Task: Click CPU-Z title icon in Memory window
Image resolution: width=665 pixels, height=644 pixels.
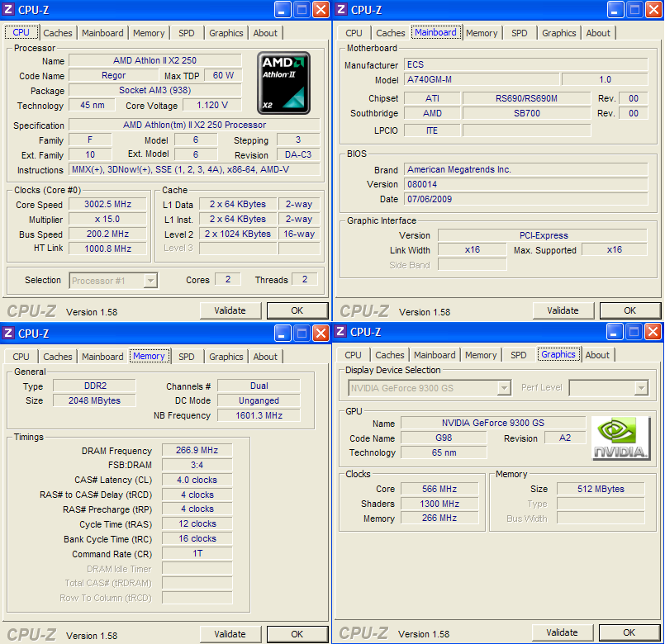Action: pyautogui.click(x=8, y=333)
